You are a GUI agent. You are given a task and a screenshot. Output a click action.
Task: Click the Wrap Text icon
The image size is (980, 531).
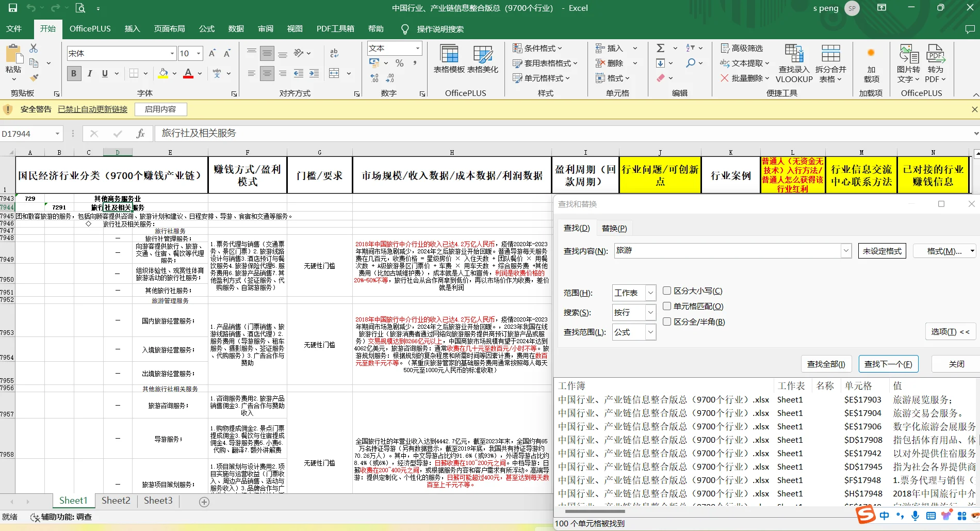334,53
